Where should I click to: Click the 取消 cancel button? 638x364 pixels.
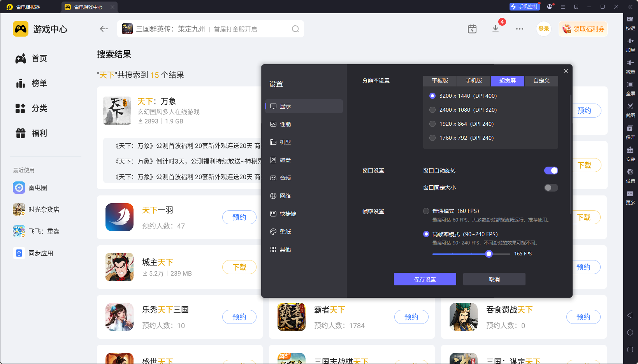494,279
